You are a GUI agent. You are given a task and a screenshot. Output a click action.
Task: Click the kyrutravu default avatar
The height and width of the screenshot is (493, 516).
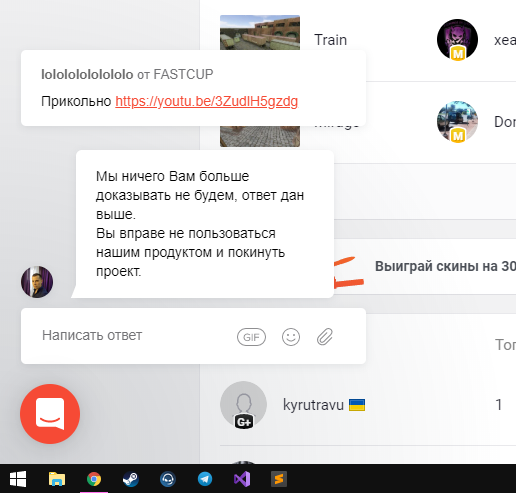[x=243, y=405]
